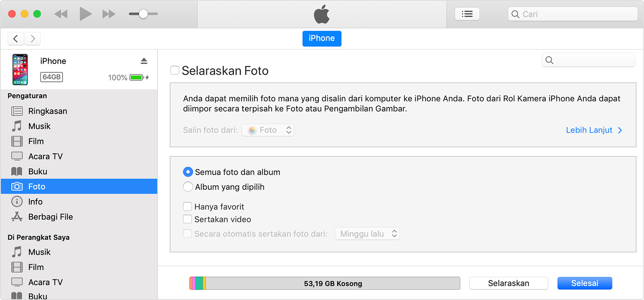Click TV icon under Di Perangkat Saya

17,282
